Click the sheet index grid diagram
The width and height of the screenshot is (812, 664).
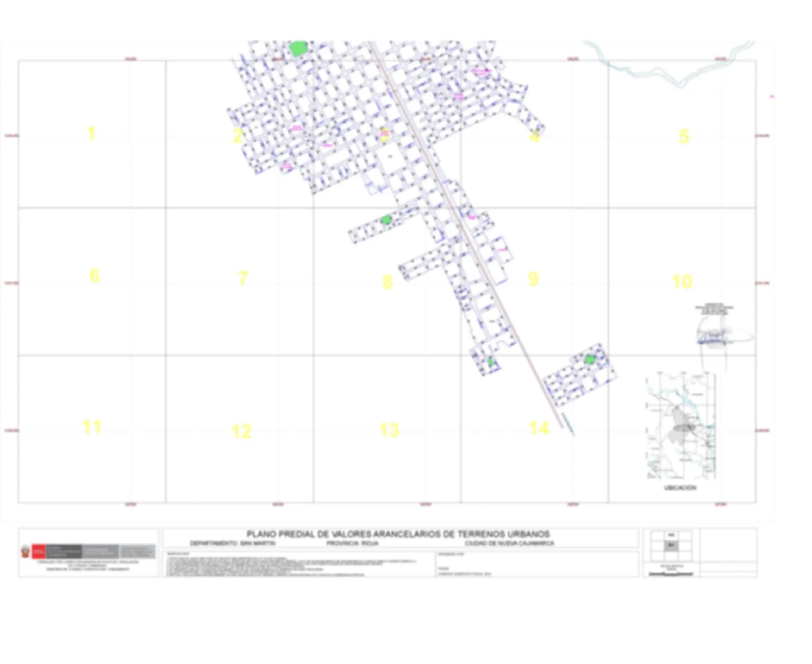click(671, 546)
